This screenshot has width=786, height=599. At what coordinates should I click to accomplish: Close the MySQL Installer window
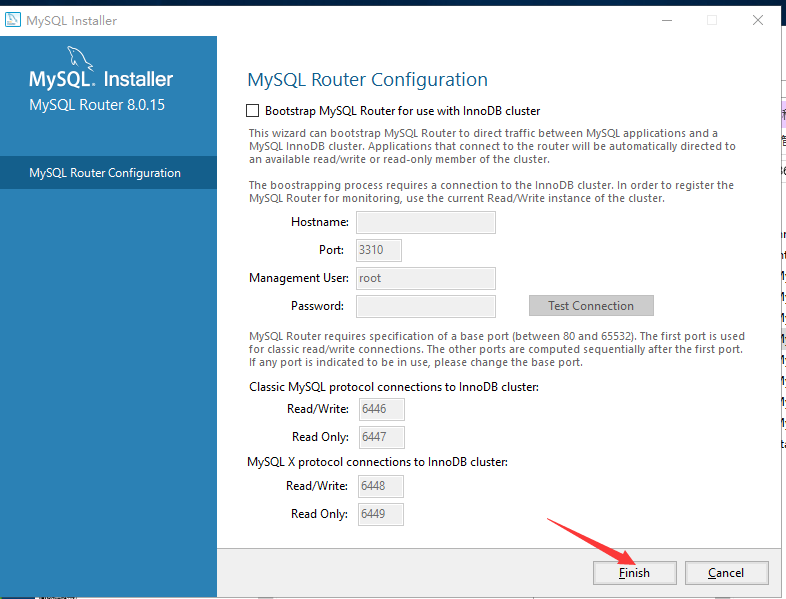point(758,20)
